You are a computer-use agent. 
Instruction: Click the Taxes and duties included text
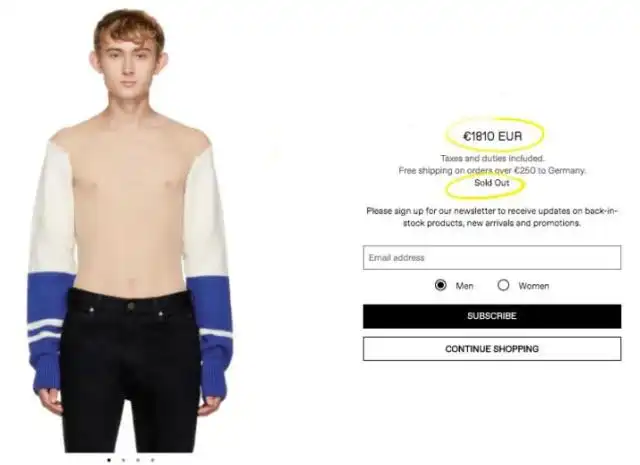[x=492, y=158]
